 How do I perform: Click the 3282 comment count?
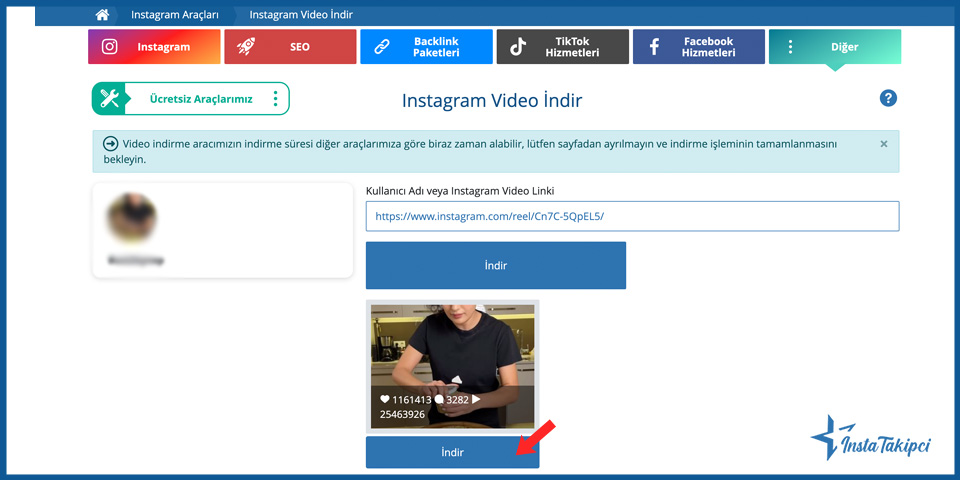click(457, 400)
